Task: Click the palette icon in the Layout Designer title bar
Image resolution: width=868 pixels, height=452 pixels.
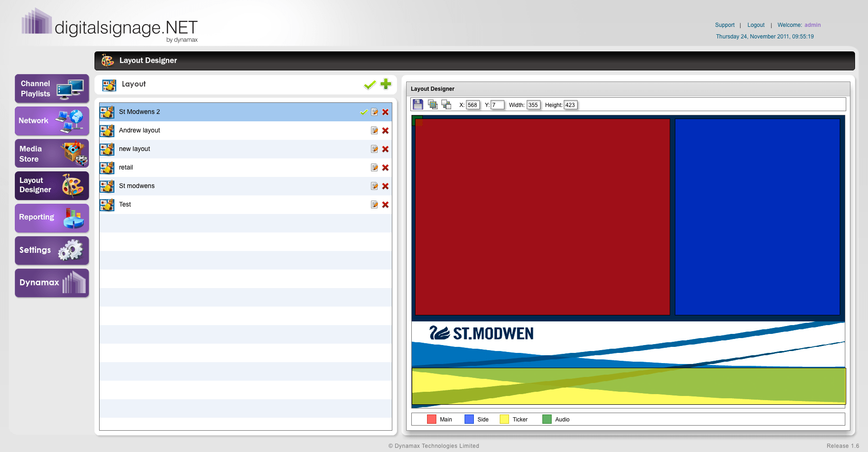Action: tap(107, 60)
